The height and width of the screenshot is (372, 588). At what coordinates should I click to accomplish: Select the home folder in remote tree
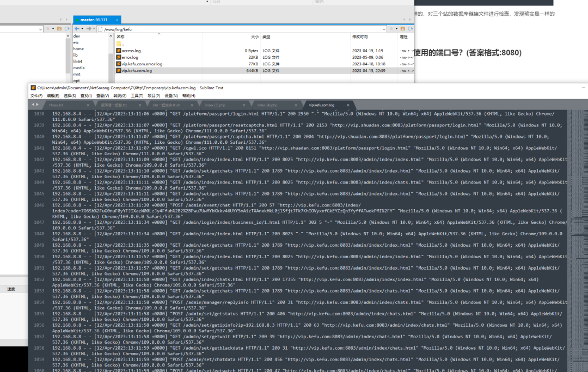click(x=78, y=49)
